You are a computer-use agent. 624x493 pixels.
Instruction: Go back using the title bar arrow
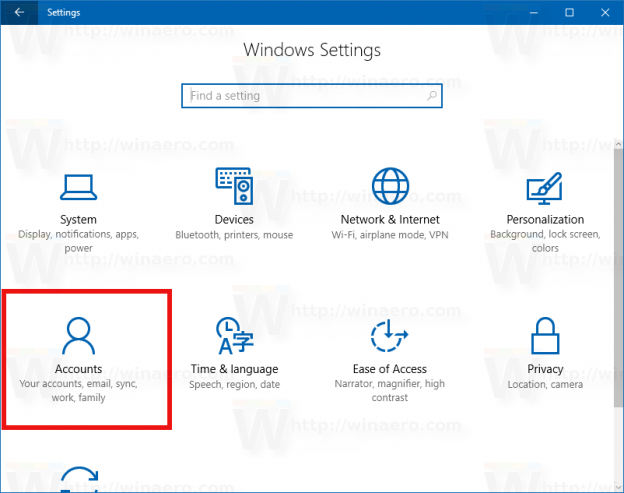pos(20,12)
